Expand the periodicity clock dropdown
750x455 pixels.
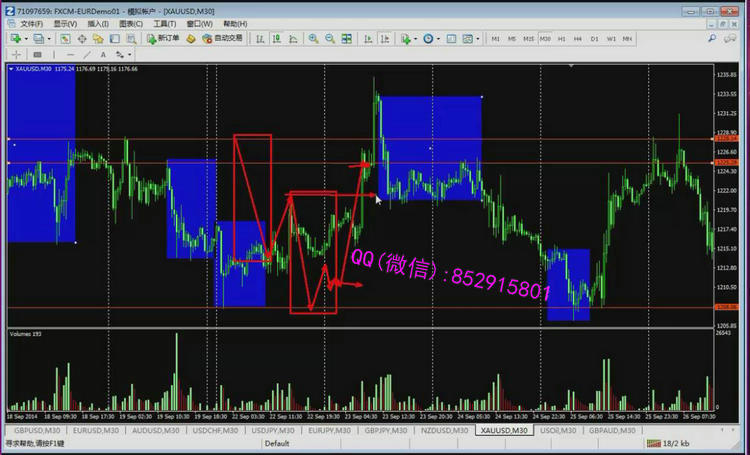pyautogui.click(x=439, y=38)
